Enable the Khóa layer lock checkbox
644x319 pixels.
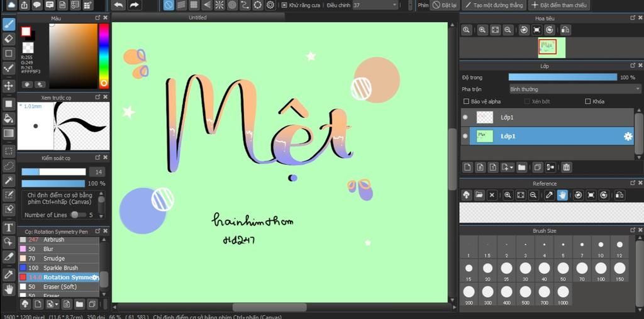coord(588,101)
